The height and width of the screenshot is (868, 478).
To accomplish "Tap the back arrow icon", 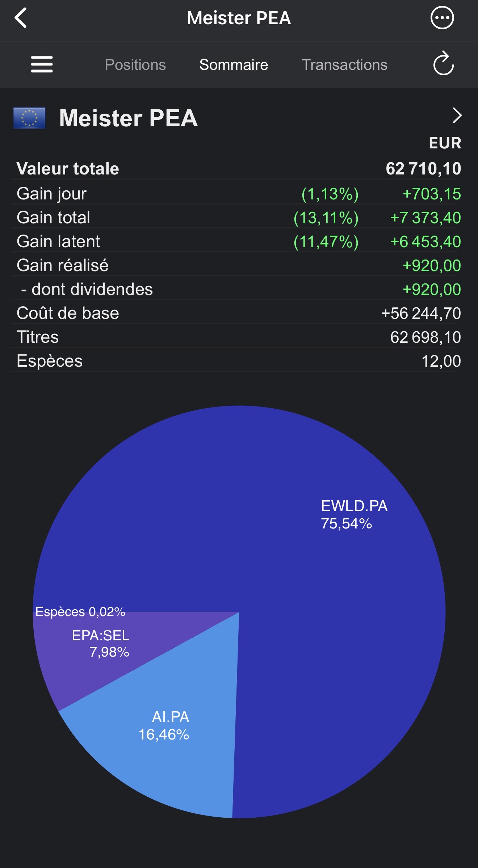I will point(21,18).
